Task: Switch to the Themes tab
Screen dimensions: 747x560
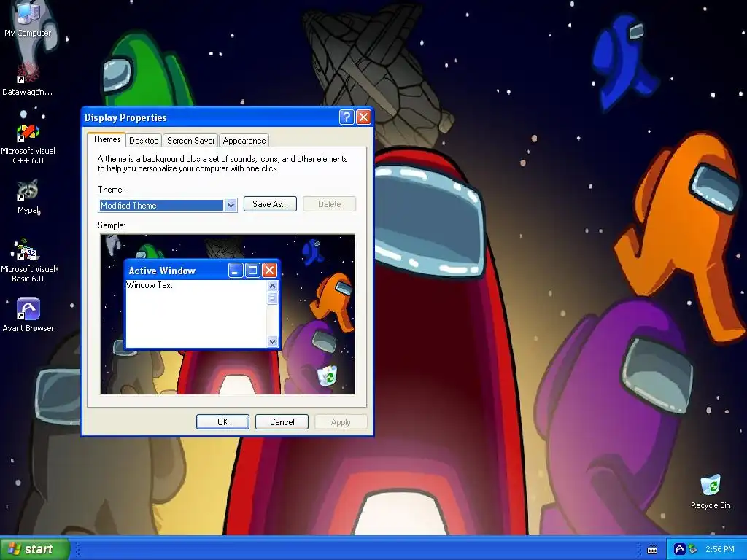Action: click(107, 139)
